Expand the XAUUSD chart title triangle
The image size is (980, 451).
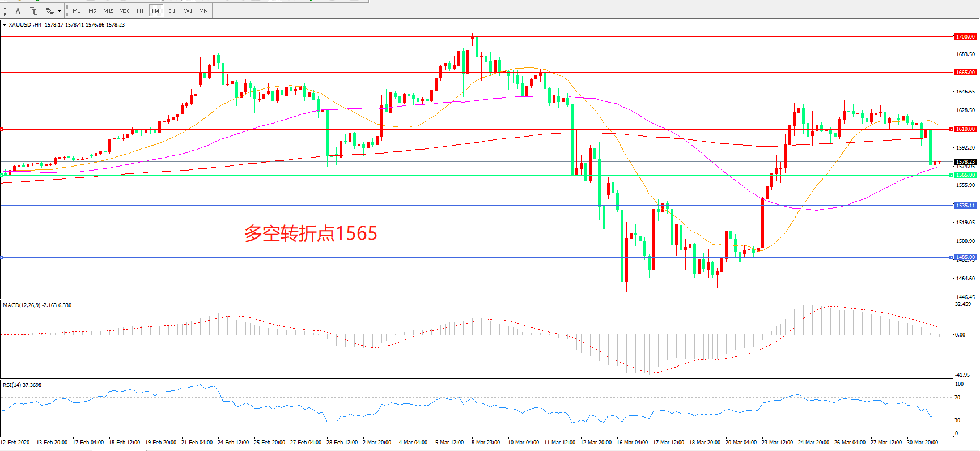(5, 25)
